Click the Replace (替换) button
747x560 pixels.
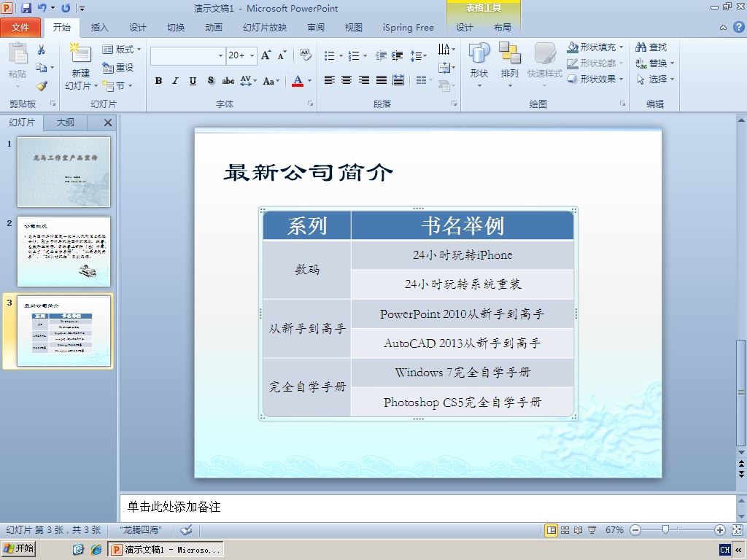[x=656, y=63]
